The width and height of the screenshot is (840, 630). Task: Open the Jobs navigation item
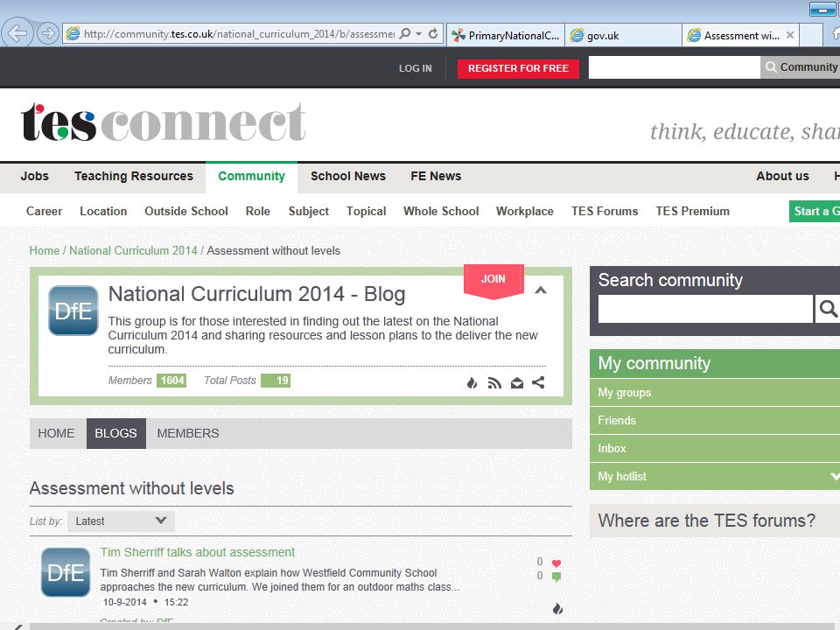coord(34,176)
